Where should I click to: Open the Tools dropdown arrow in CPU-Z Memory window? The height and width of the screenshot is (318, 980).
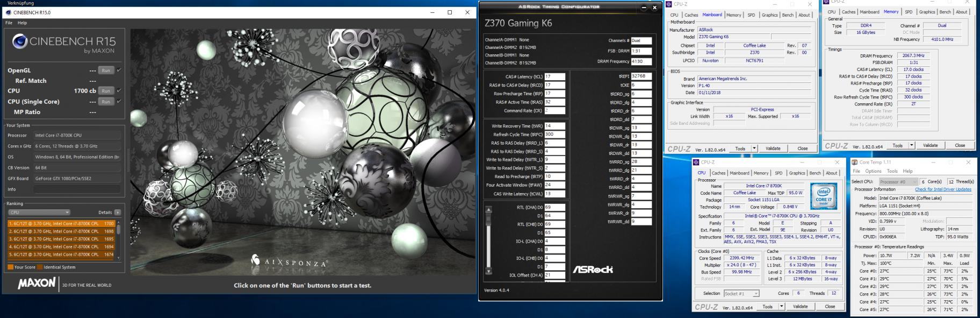[x=911, y=145]
